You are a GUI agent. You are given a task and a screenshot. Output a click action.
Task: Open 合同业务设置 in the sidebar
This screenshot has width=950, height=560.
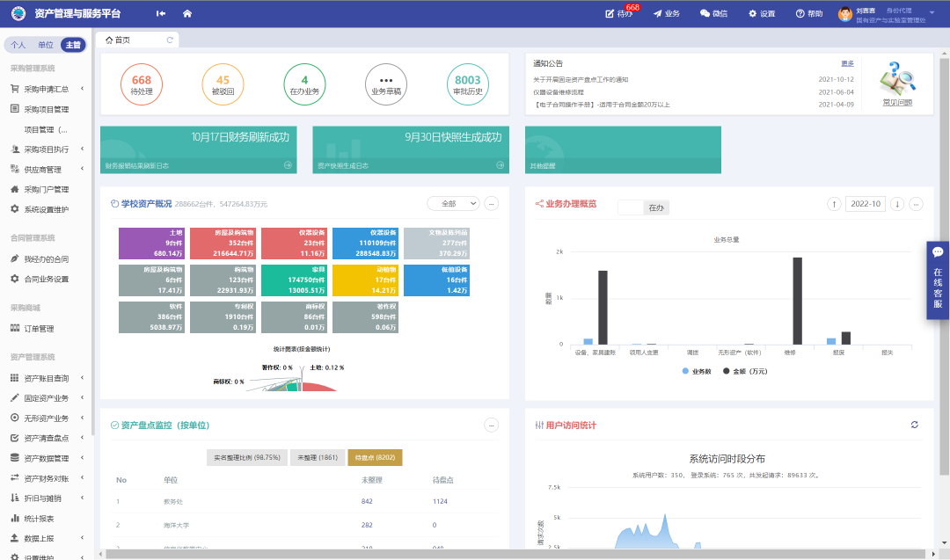click(x=46, y=279)
